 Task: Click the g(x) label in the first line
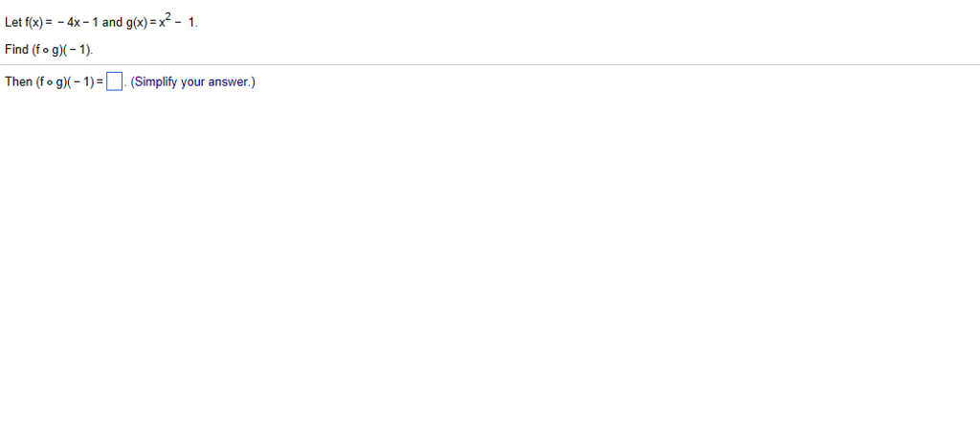click(x=136, y=23)
